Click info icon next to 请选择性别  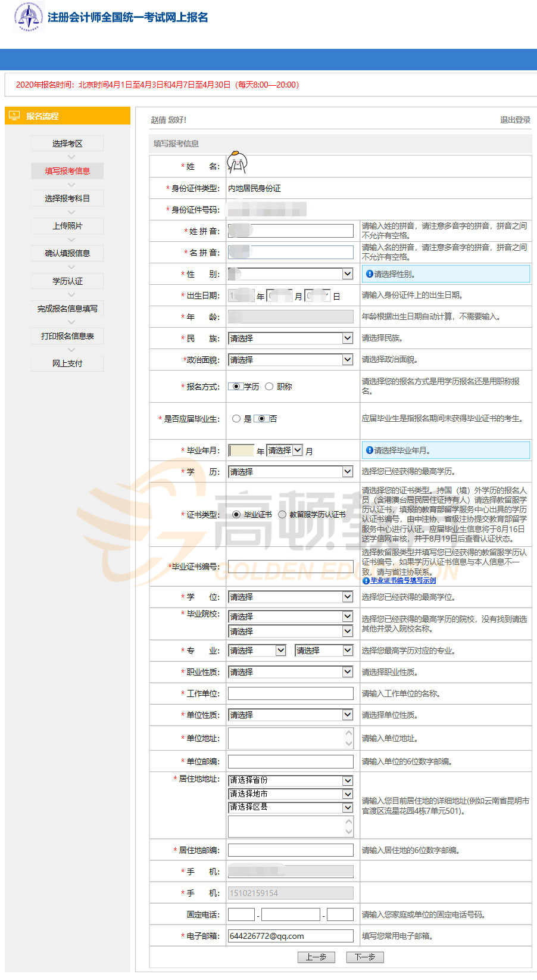click(x=369, y=274)
